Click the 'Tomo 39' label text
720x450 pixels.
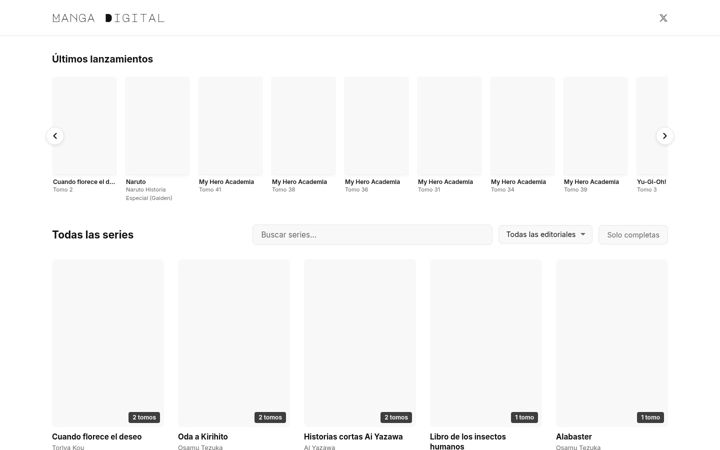click(575, 190)
